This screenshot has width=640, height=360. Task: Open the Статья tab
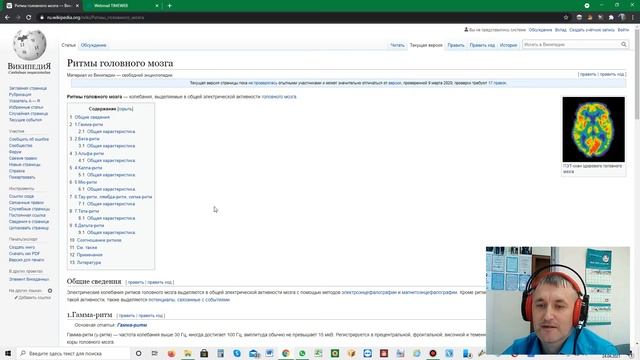click(x=69, y=45)
